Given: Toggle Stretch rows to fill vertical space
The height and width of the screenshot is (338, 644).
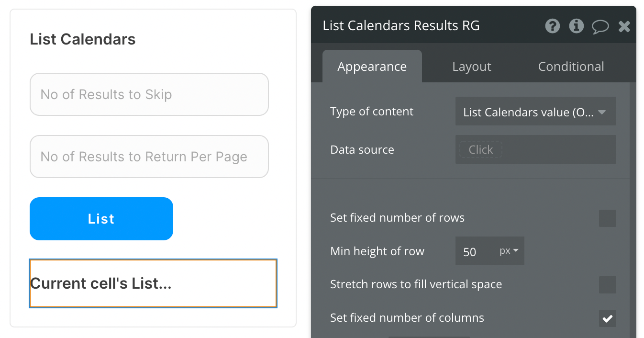Looking at the screenshot, I should (607, 285).
